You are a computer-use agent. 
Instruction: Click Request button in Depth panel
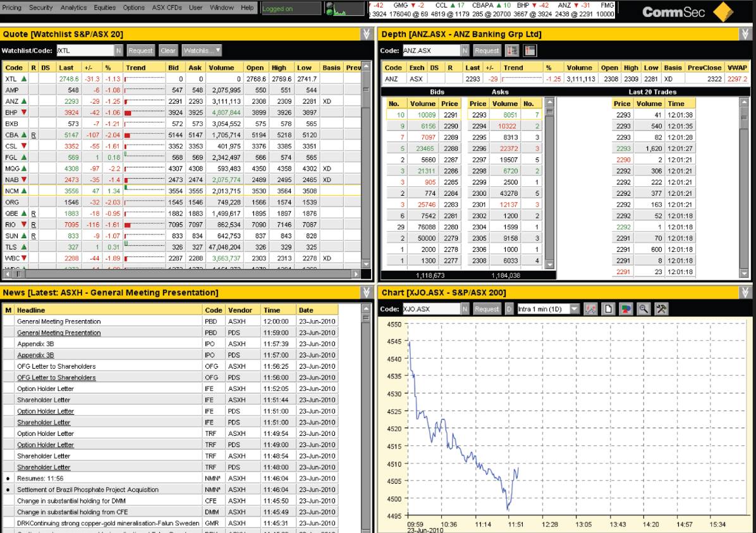tap(487, 51)
